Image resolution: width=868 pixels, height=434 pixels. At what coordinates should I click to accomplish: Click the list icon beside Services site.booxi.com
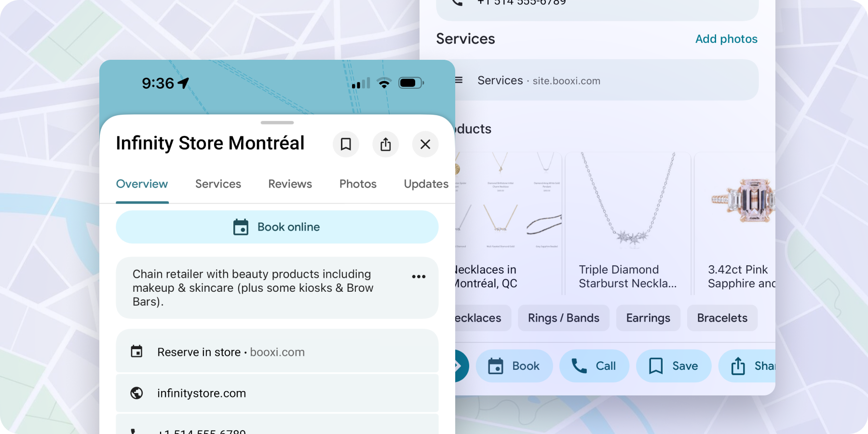click(x=459, y=80)
